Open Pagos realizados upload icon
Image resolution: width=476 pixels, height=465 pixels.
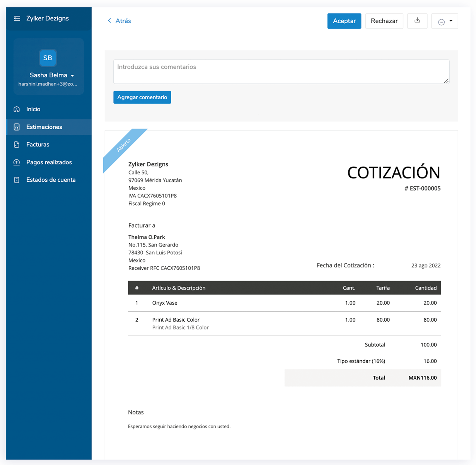16,162
